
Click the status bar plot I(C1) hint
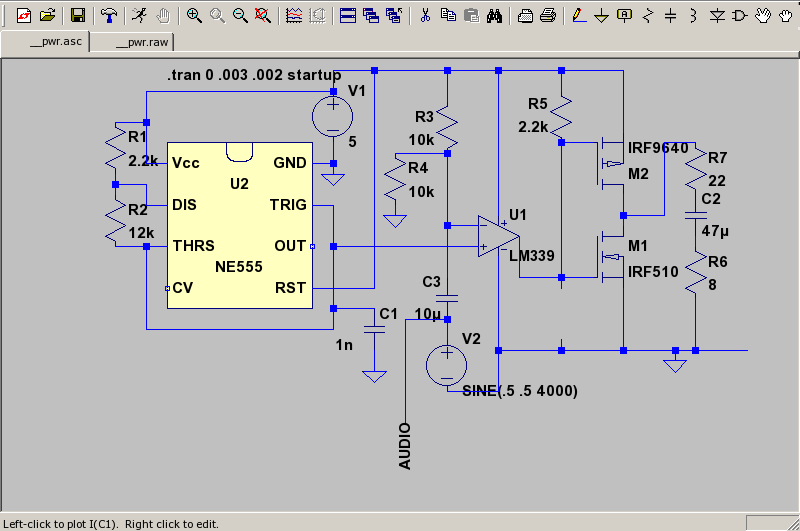111,524
